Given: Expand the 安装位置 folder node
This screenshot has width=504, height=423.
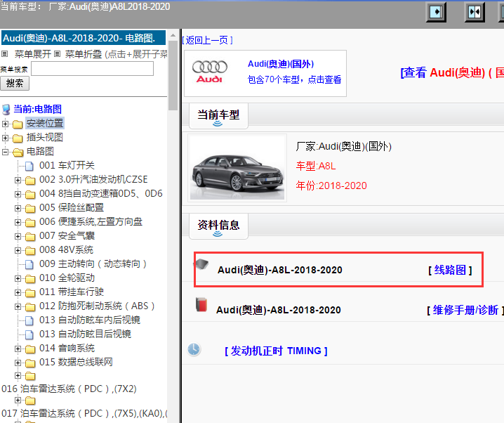Looking at the screenshot, I should pyautogui.click(x=6, y=124).
